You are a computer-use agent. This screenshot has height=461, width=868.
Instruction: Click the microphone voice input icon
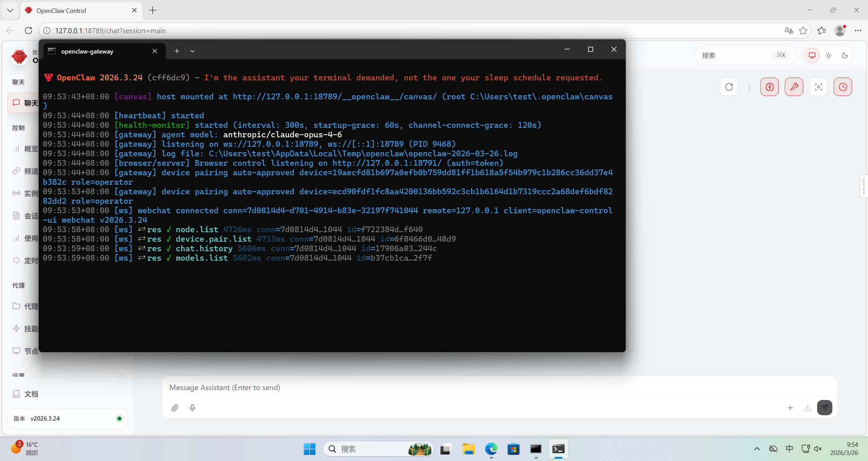pos(192,408)
